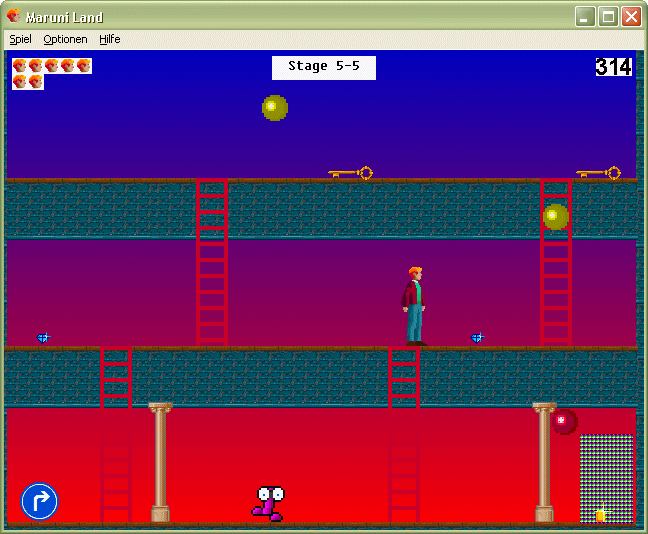Click the Maruni Land title bar icon
The height and width of the screenshot is (534, 648).
click(x=13, y=16)
